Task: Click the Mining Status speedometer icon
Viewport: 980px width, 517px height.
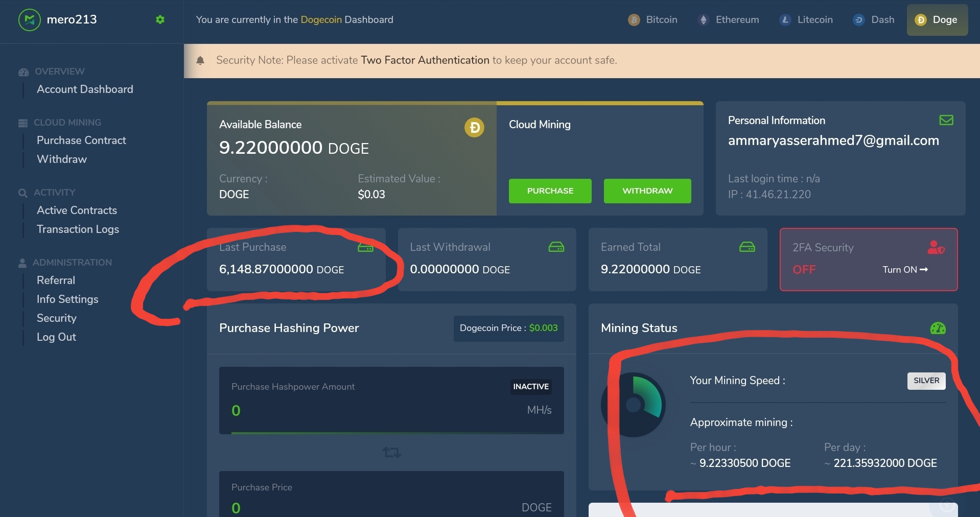Action: pyautogui.click(x=938, y=328)
